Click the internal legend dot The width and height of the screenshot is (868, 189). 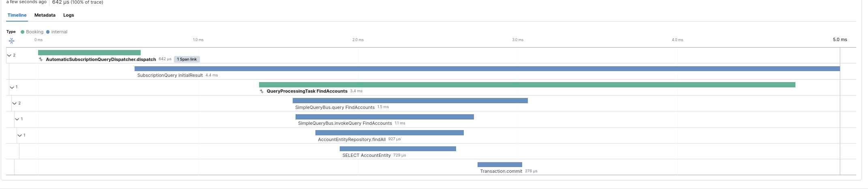[48, 32]
